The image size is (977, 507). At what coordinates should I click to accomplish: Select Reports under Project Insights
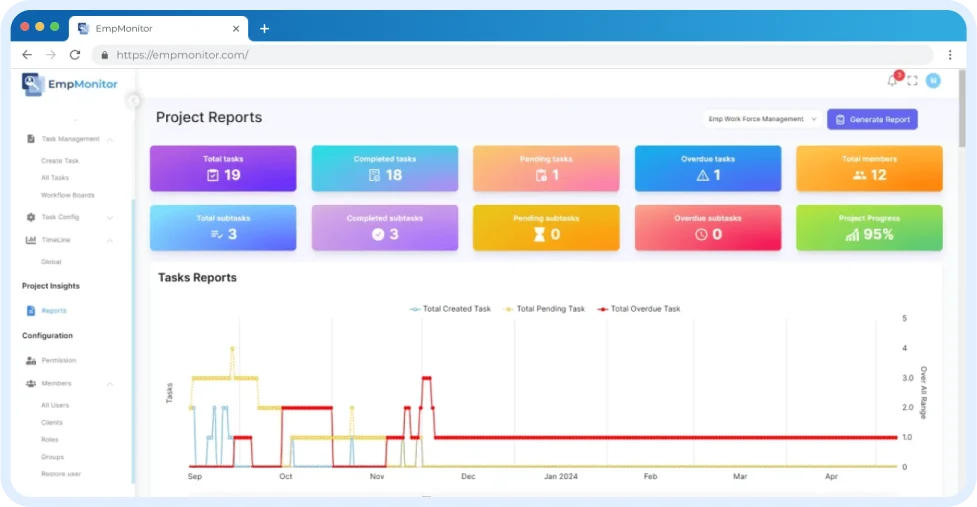(53, 311)
